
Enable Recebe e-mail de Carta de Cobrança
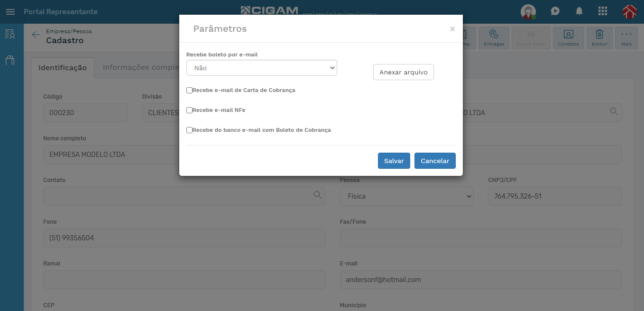pos(190,90)
